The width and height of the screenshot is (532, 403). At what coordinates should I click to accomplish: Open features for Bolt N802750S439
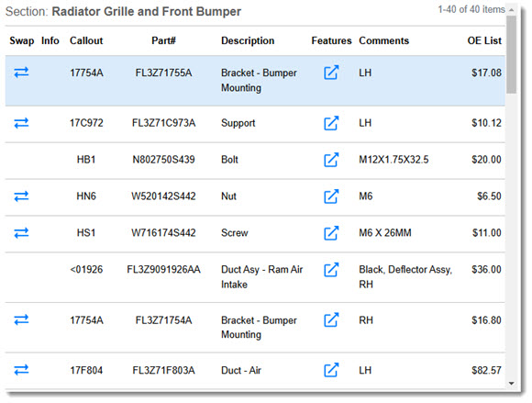[331, 160]
